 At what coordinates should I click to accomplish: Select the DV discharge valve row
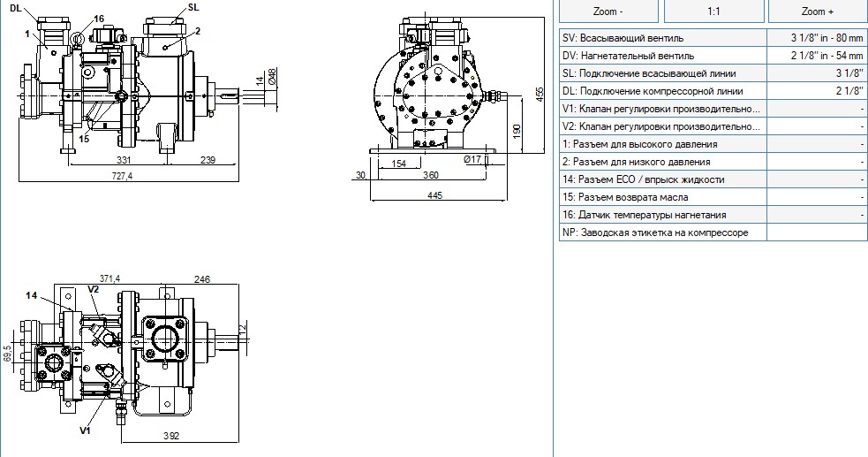(713, 56)
